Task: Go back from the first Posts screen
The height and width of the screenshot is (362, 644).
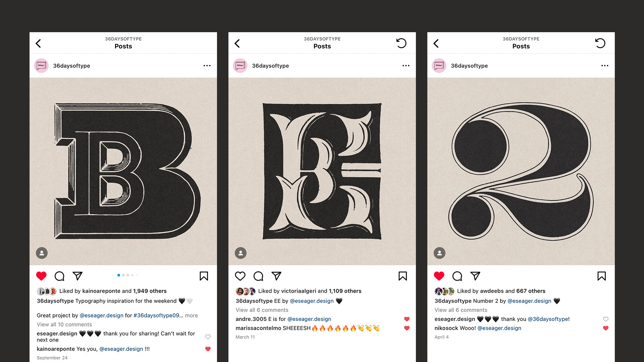Action: [39, 43]
